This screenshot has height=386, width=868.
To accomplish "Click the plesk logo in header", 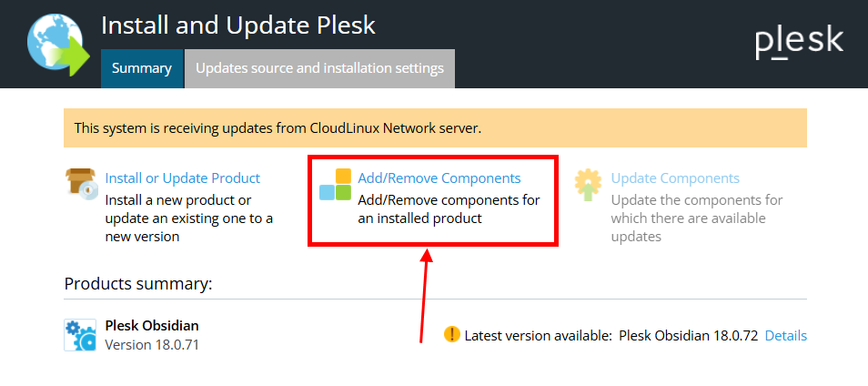I will [800, 43].
